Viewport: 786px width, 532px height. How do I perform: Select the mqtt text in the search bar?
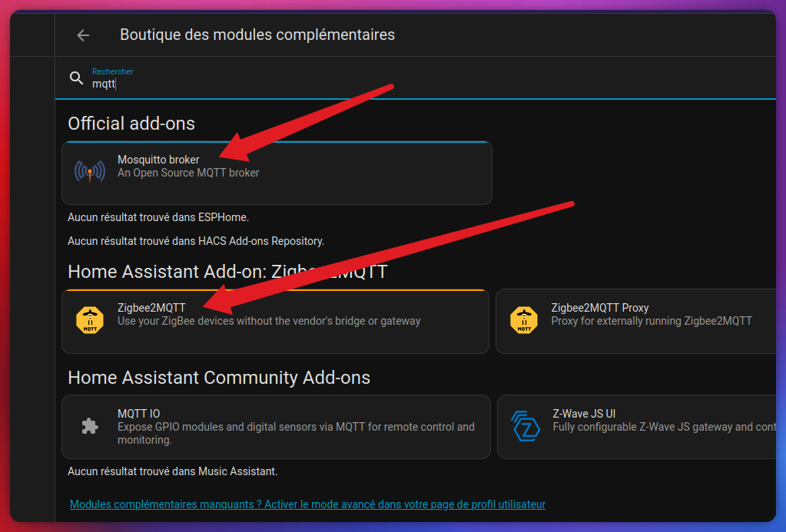[104, 84]
